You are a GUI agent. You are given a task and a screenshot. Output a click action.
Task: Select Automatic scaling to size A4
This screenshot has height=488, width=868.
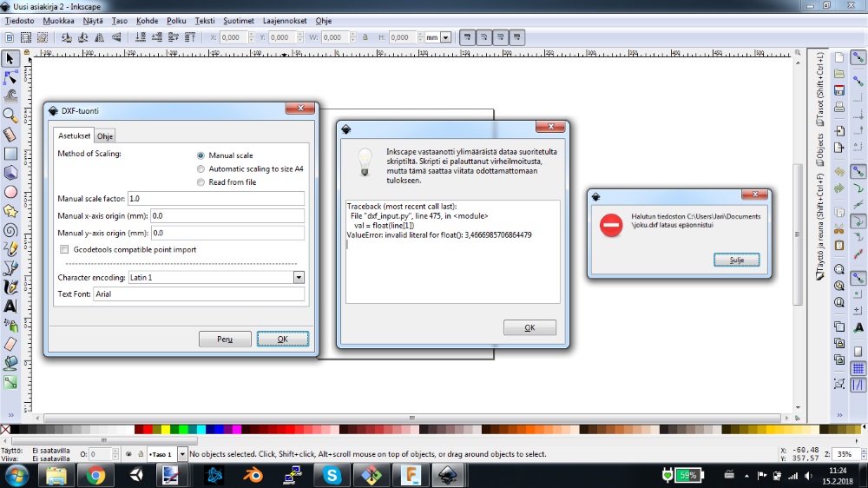coord(201,169)
